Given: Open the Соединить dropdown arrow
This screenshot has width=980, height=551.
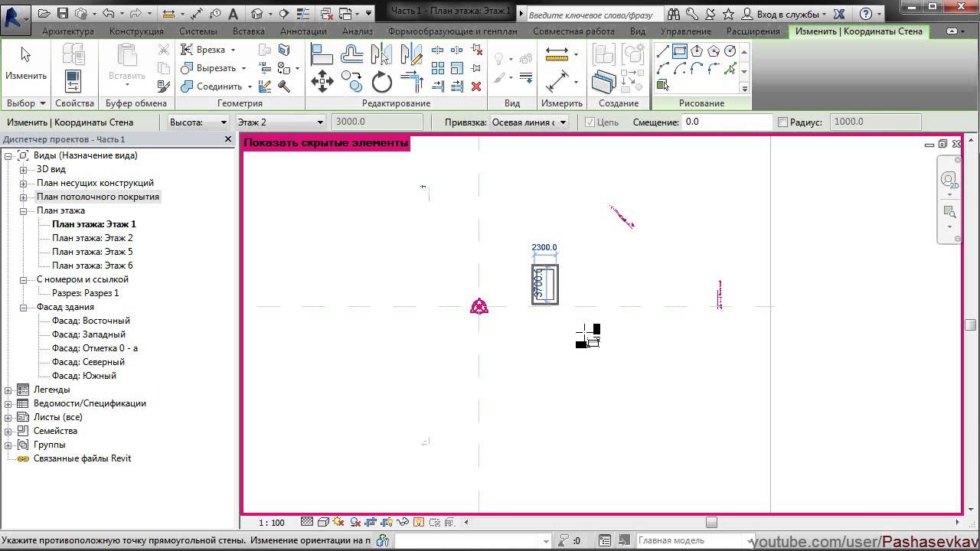Looking at the screenshot, I should tap(250, 86).
